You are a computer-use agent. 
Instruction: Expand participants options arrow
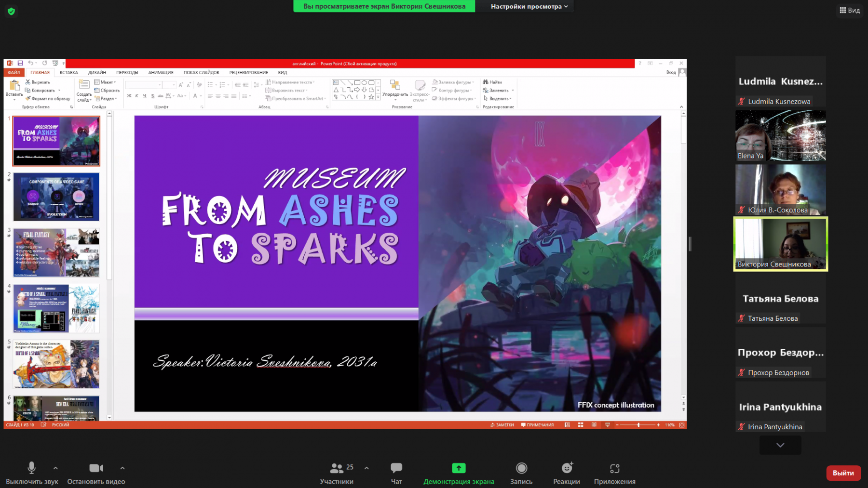pyautogui.click(x=366, y=468)
